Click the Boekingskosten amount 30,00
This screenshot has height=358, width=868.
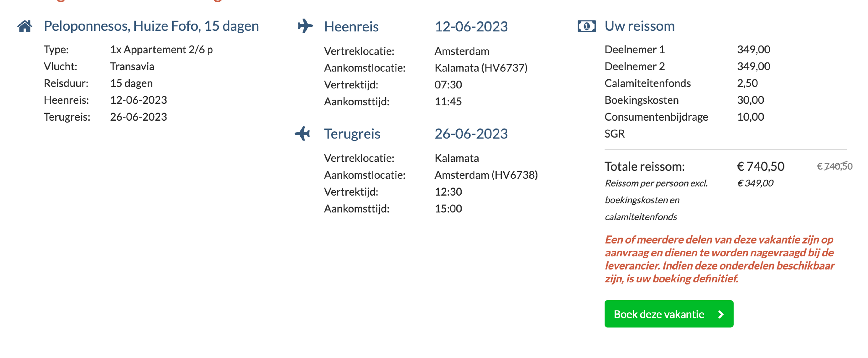click(750, 100)
